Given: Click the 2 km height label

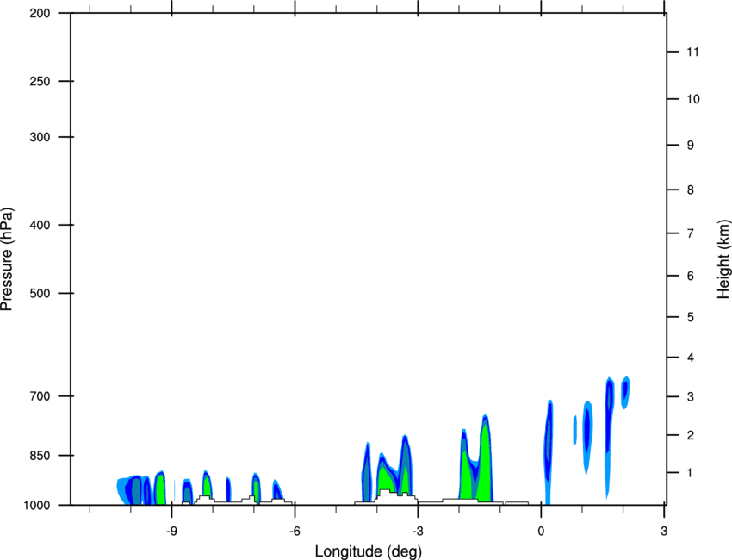Looking at the screenshot, I should point(691,435).
